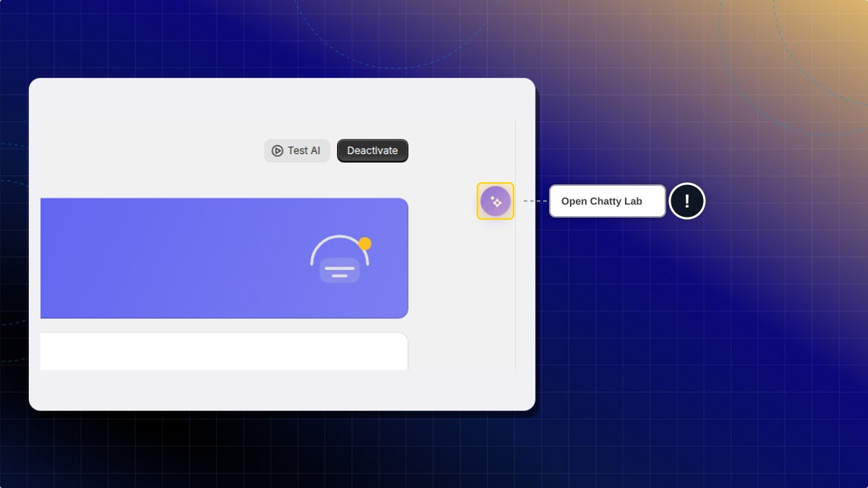Click the chatbot illustration in banner
This screenshot has height=488, width=868.
pyautogui.click(x=341, y=259)
